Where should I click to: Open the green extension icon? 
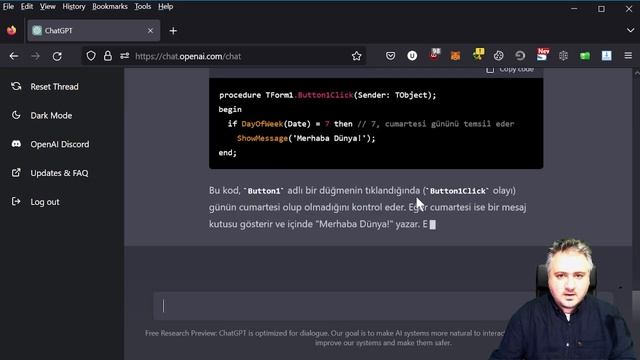point(585,56)
